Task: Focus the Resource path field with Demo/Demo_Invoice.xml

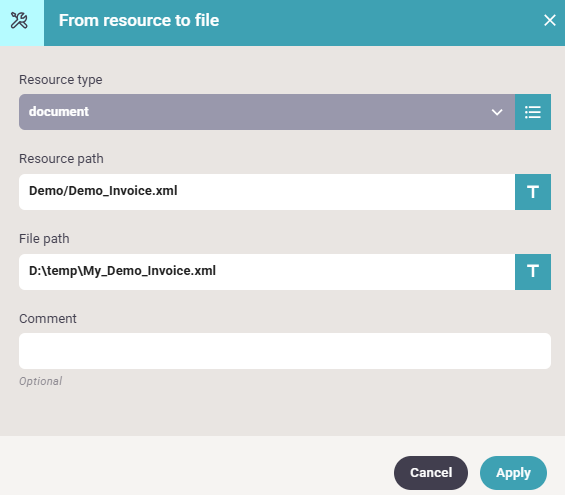Action: [x=267, y=192]
